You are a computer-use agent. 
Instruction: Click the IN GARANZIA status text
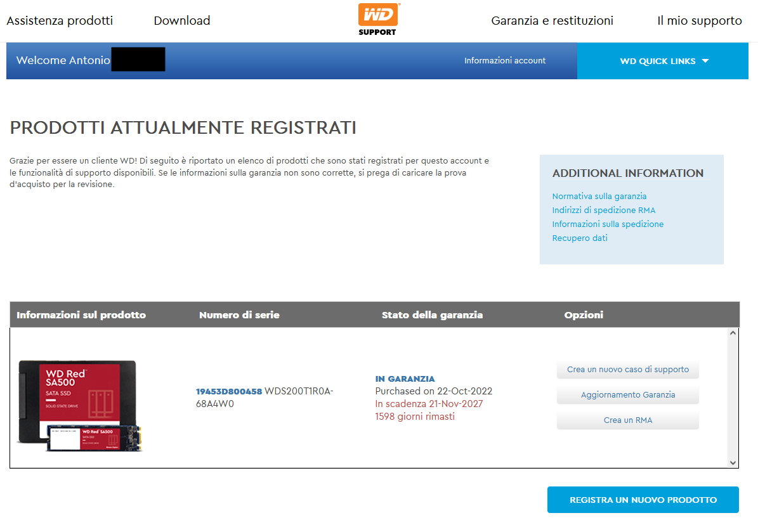(405, 379)
